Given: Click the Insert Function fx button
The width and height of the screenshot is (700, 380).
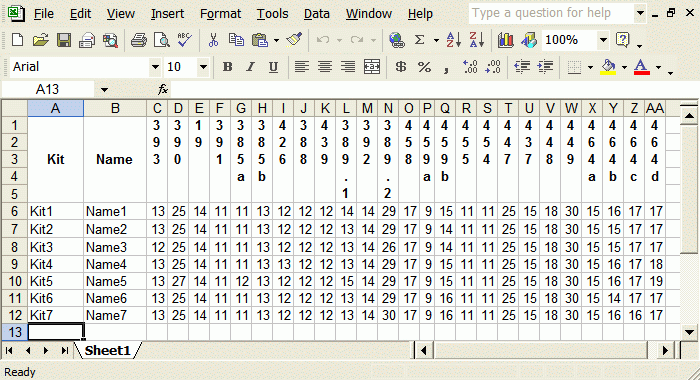Looking at the screenshot, I should 163,90.
